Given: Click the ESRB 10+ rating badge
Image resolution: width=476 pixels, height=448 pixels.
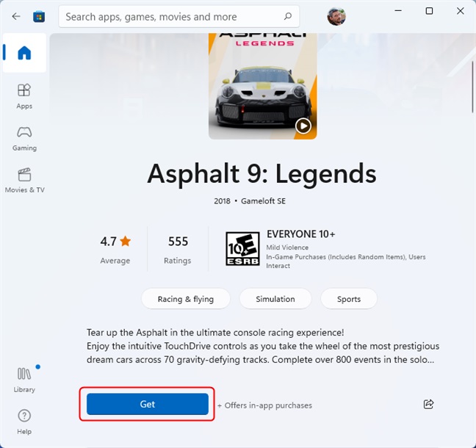Looking at the screenshot, I should click(x=242, y=248).
